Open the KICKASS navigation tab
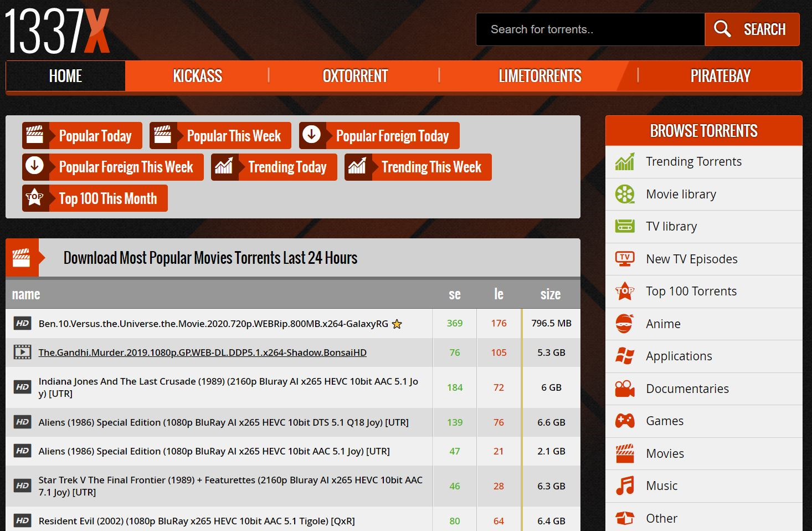The height and width of the screenshot is (531, 812). tap(197, 76)
